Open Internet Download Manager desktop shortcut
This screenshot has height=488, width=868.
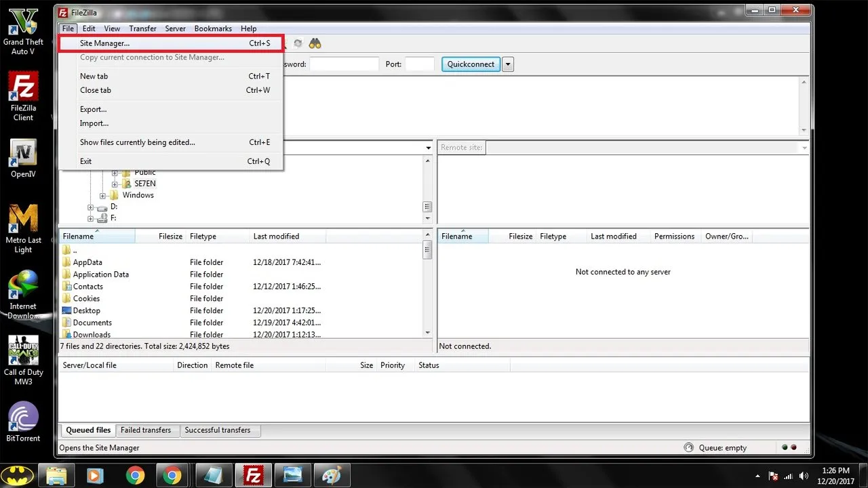pos(23,296)
